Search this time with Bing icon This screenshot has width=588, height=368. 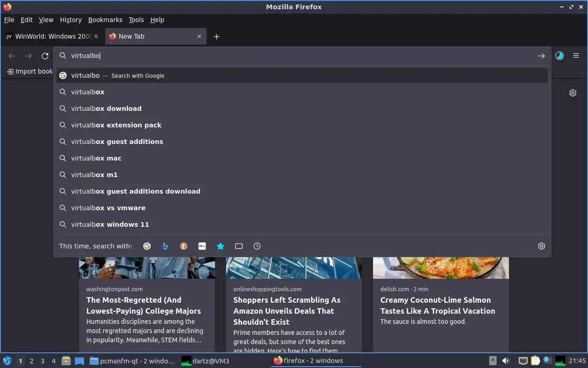click(x=165, y=246)
